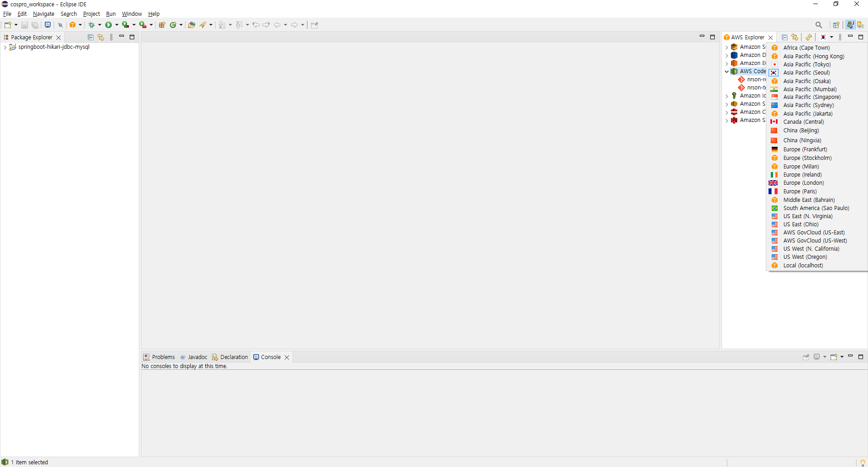Viewport: 868px width, 467px height.
Task: Open the New wizard dropdown arrow
Action: [16, 25]
